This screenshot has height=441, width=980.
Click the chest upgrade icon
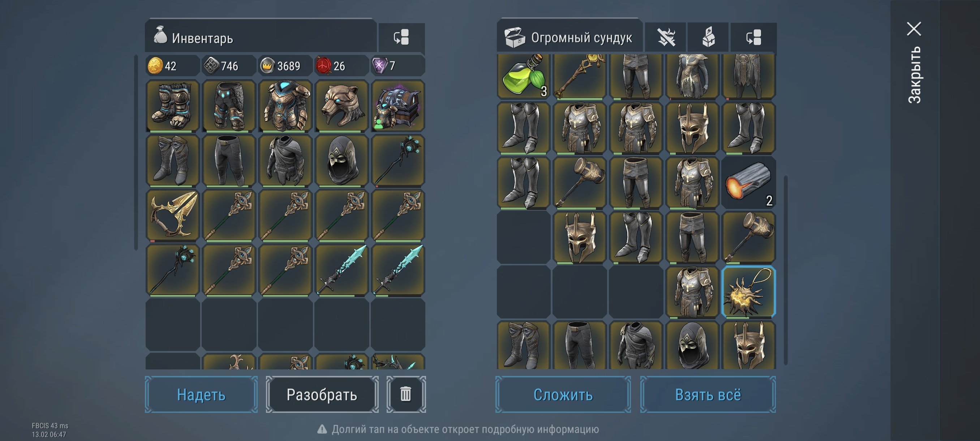pyautogui.click(x=708, y=37)
